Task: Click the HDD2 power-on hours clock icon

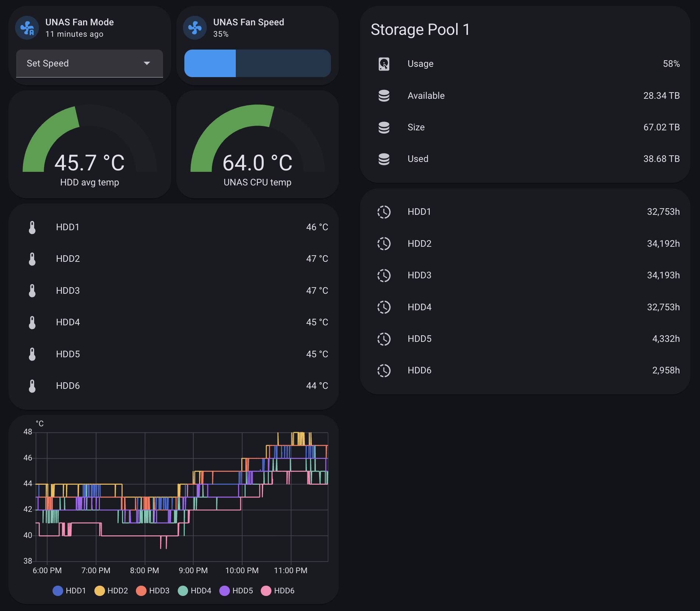Action: pos(384,244)
